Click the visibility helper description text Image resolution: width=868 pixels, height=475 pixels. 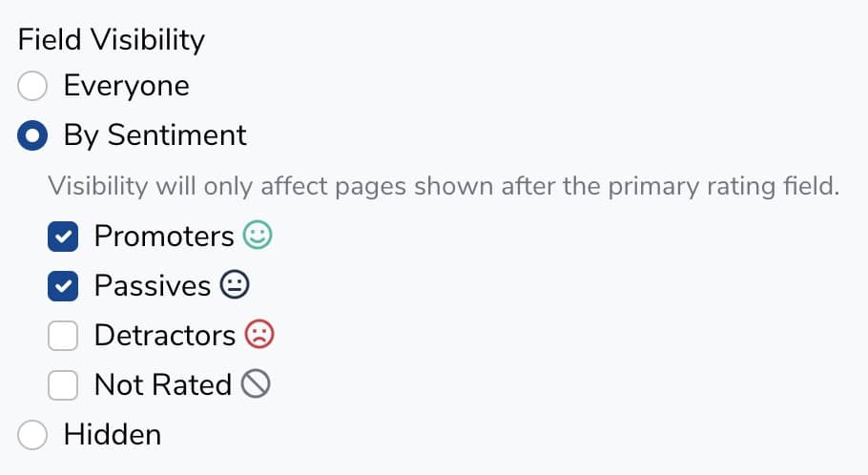pos(444,185)
